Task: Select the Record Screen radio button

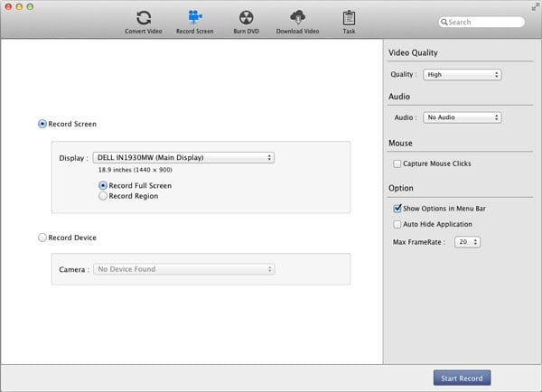Action: click(42, 124)
